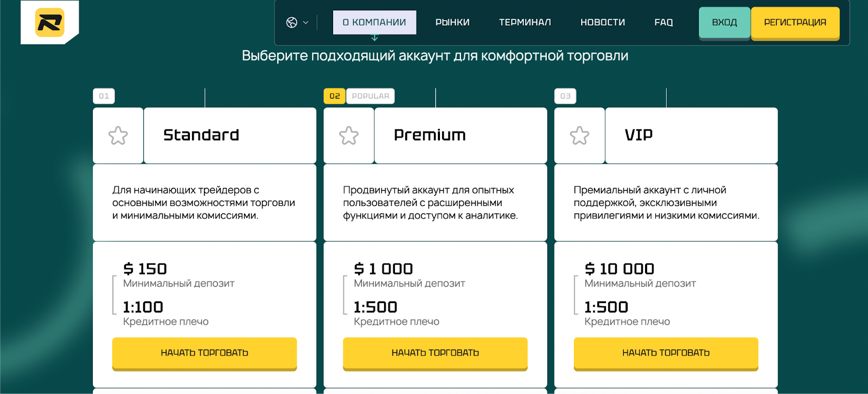Click the star icon on VIP card
Screen dimensions: 868x394
[579, 135]
